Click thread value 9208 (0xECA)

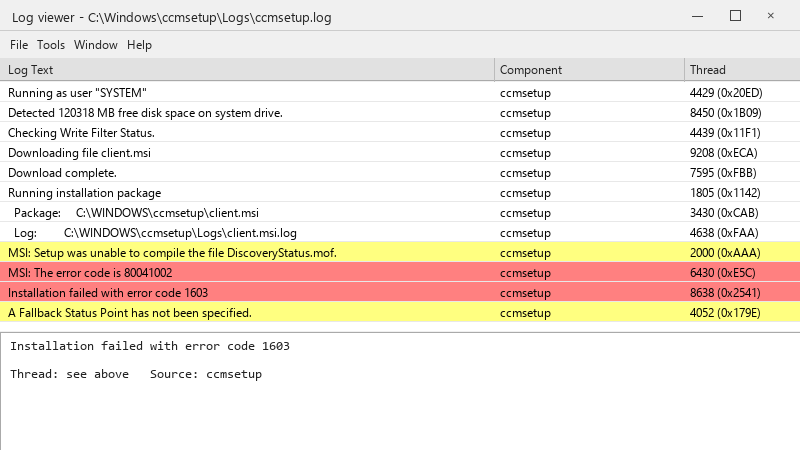point(723,153)
